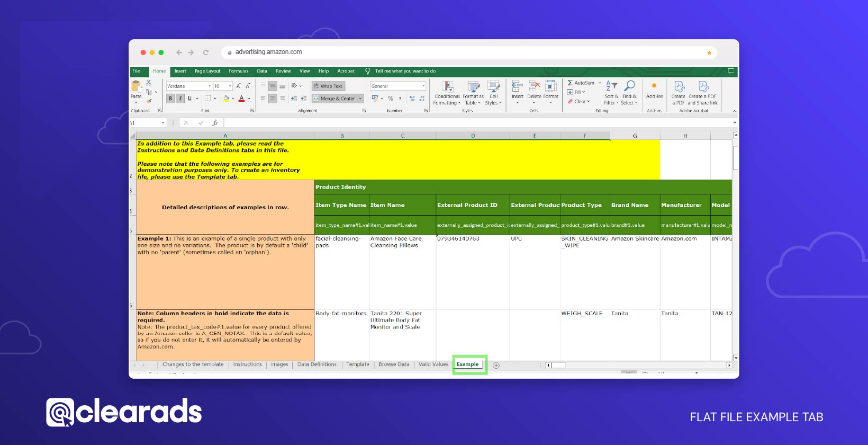
Task: Click the Comments icon at ribbon right
Action: pyautogui.click(x=731, y=71)
